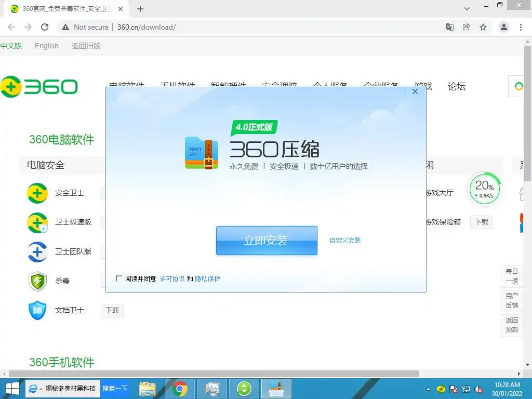This screenshot has height=399, width=532.
Task: Open the 用户反馈 feedback side button
Action: (x=512, y=301)
